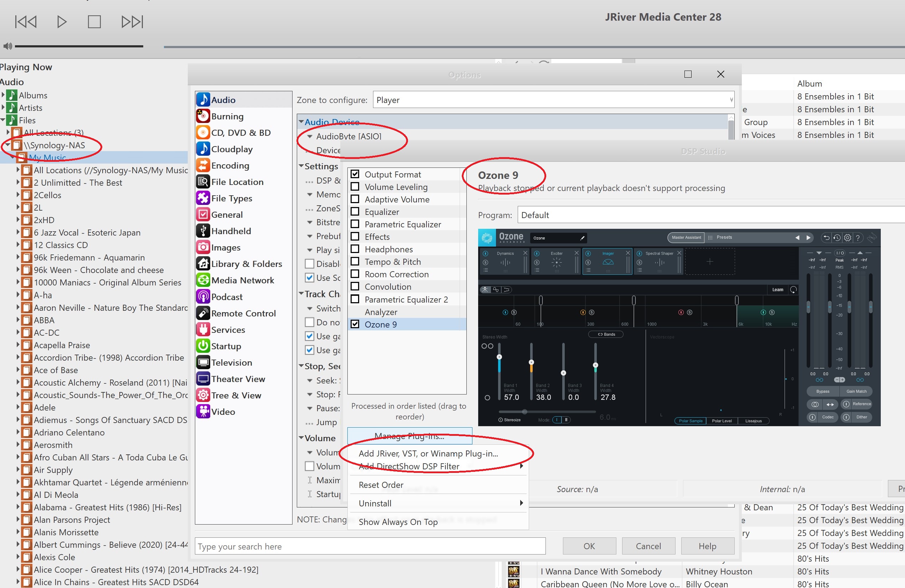Select the Cloudplay settings icon
Image resolution: width=905 pixels, height=588 pixels.
pyautogui.click(x=203, y=149)
